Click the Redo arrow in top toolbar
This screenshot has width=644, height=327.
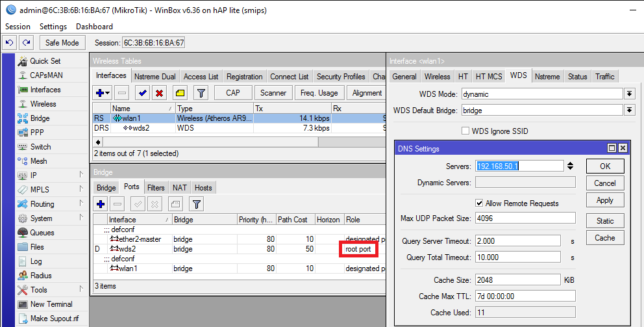pyautogui.click(x=26, y=43)
